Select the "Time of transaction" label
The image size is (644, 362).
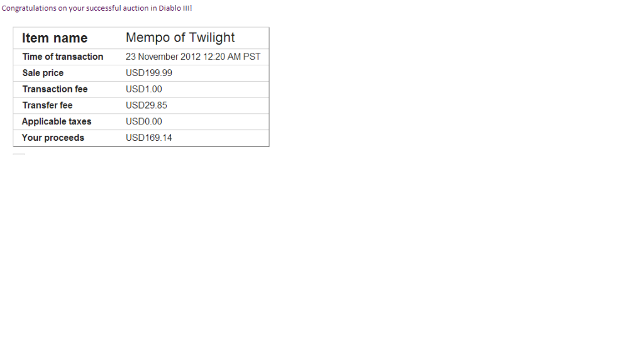[x=63, y=57]
